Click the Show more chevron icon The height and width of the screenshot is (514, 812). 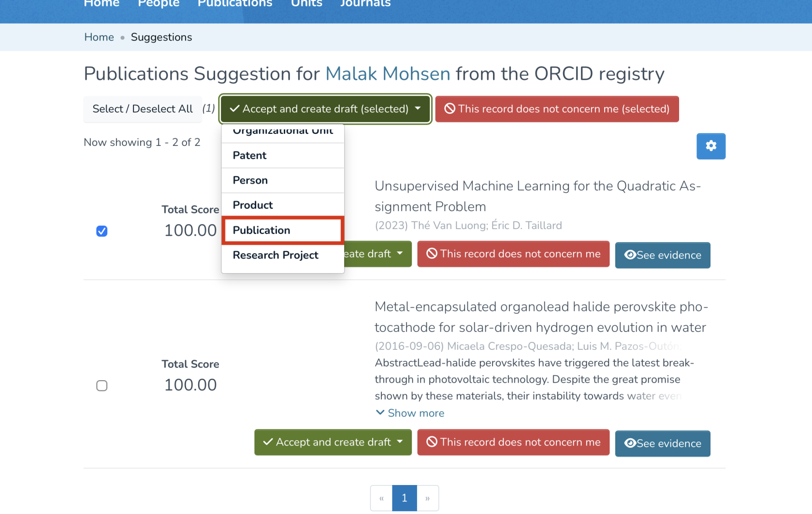click(x=380, y=413)
